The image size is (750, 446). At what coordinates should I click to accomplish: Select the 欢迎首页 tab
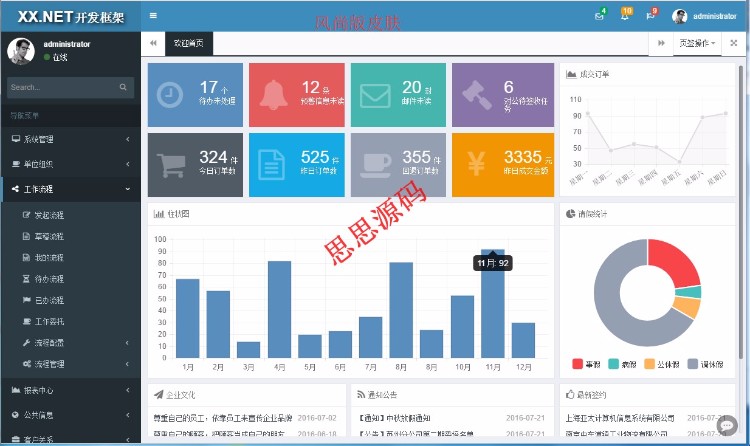(x=188, y=44)
